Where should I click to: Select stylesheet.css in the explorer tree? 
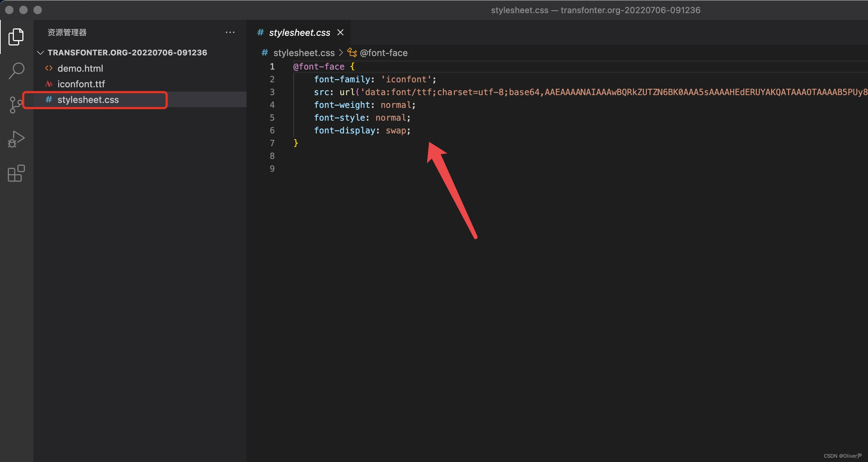(x=140, y=100)
